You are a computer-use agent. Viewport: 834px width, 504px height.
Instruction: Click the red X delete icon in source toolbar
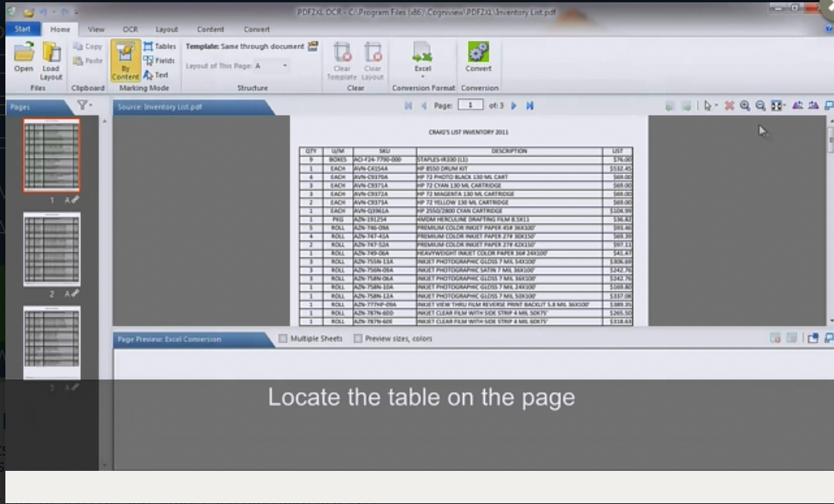tap(729, 106)
